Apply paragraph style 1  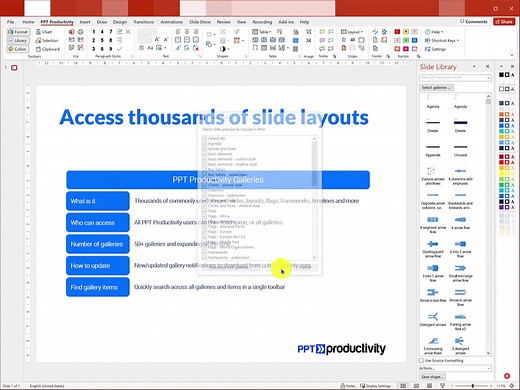tap(94, 32)
